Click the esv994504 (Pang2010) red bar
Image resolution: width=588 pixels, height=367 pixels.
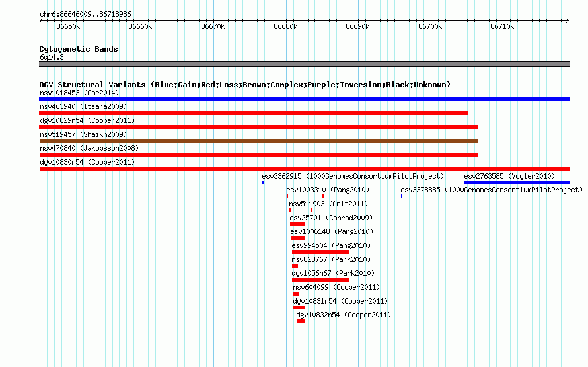pos(320,252)
